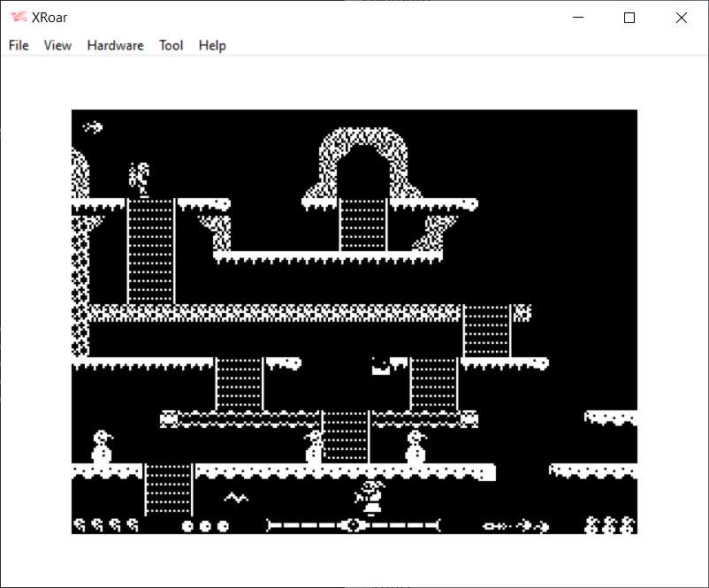The width and height of the screenshot is (709, 588).
Task: Click the player character atop the upper-left ladder
Action: [x=141, y=179]
